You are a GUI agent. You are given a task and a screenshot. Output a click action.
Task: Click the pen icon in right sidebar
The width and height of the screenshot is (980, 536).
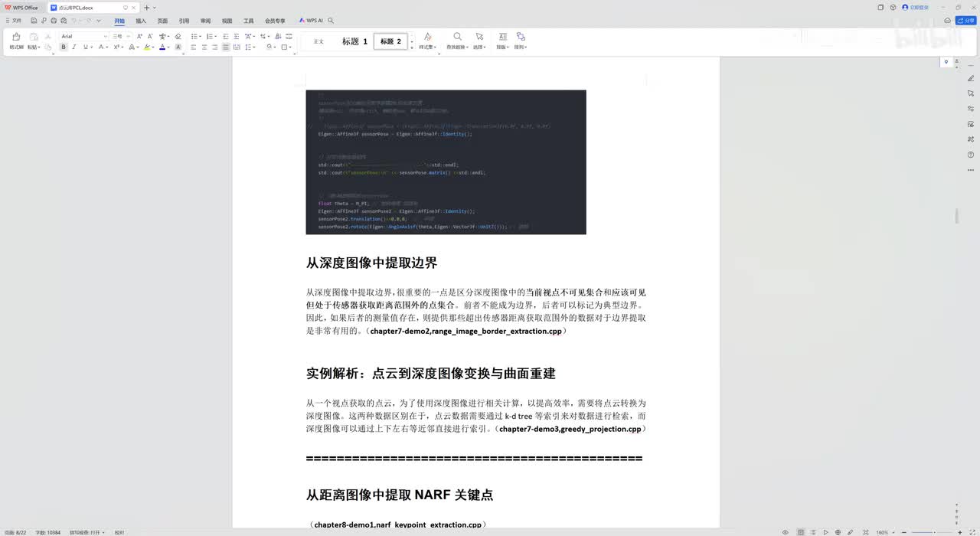click(x=971, y=78)
